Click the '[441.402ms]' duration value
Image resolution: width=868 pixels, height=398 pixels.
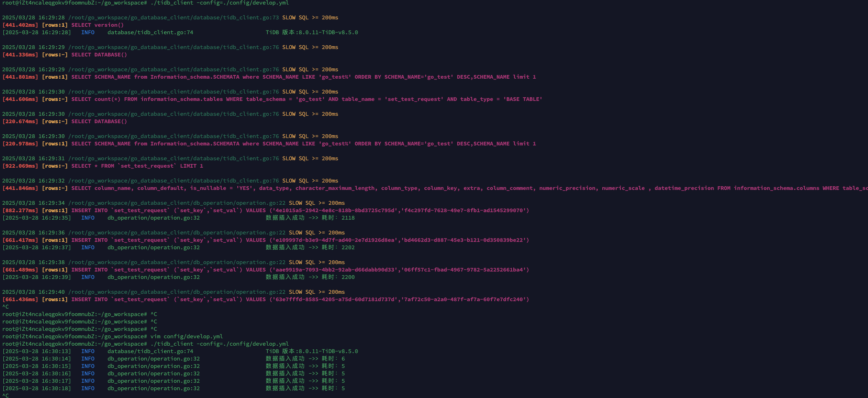click(20, 25)
